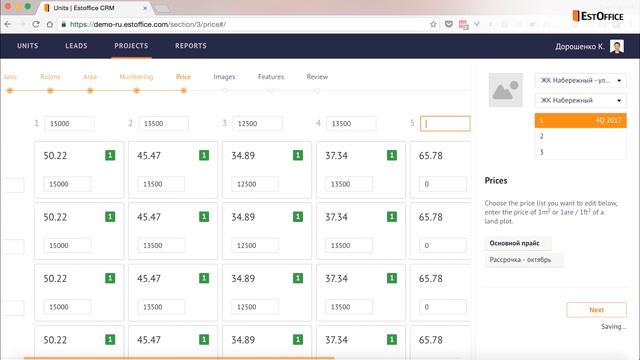Choose the Рассрочка - октябрь price list
Image resolution: width=640 pixels, height=360 pixels.
pyautogui.click(x=524, y=260)
